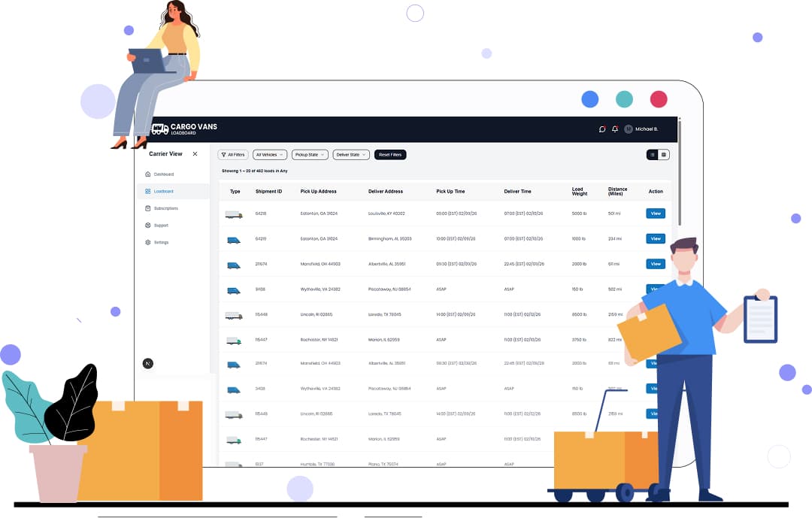Image resolution: width=812 pixels, height=518 pixels.
Task: Click the Michael B. profile avatar
Action: click(629, 129)
